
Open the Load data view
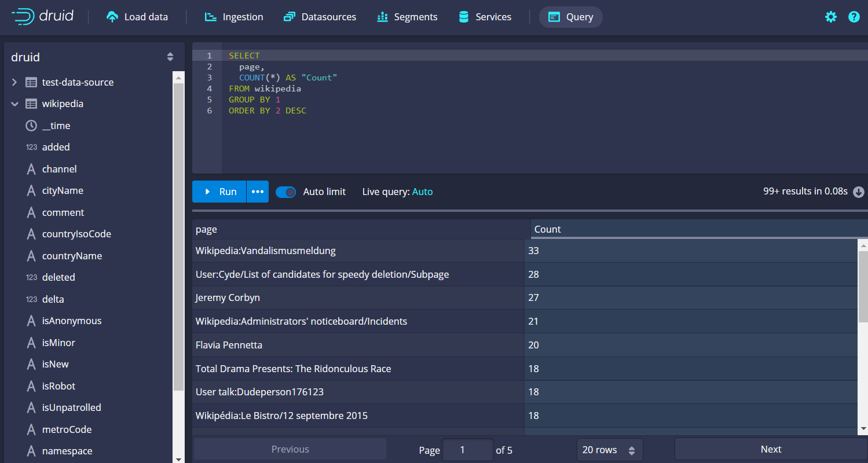click(x=137, y=17)
